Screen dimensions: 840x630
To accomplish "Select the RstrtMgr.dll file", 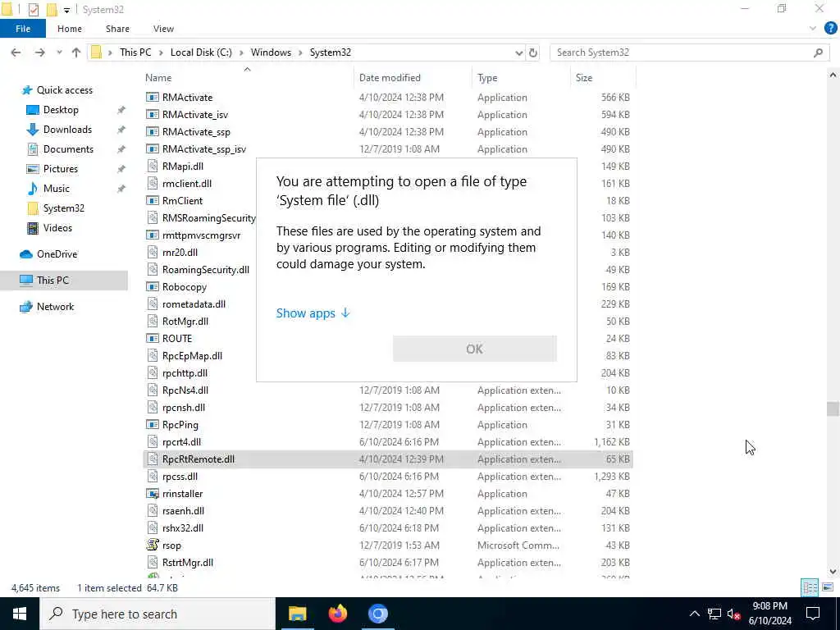I will point(188,563).
